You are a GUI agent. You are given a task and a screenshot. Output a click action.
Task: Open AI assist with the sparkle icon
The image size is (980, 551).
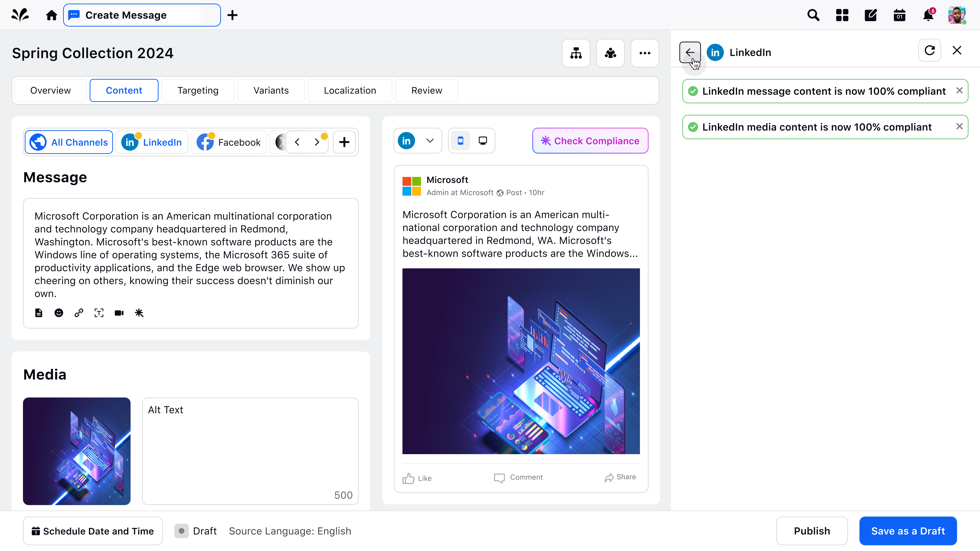coord(139,313)
